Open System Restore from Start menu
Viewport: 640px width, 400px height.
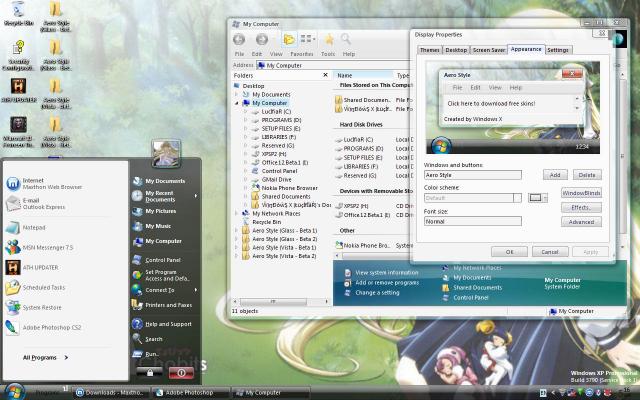(33, 307)
